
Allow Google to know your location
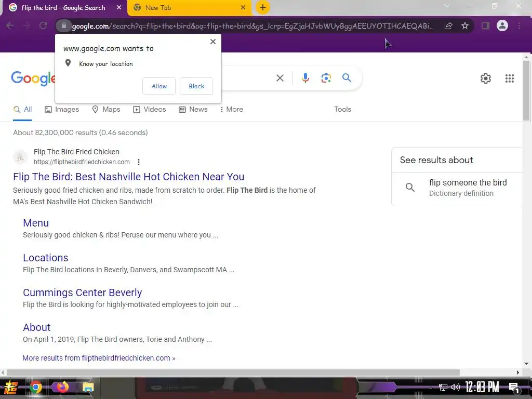coord(159,86)
